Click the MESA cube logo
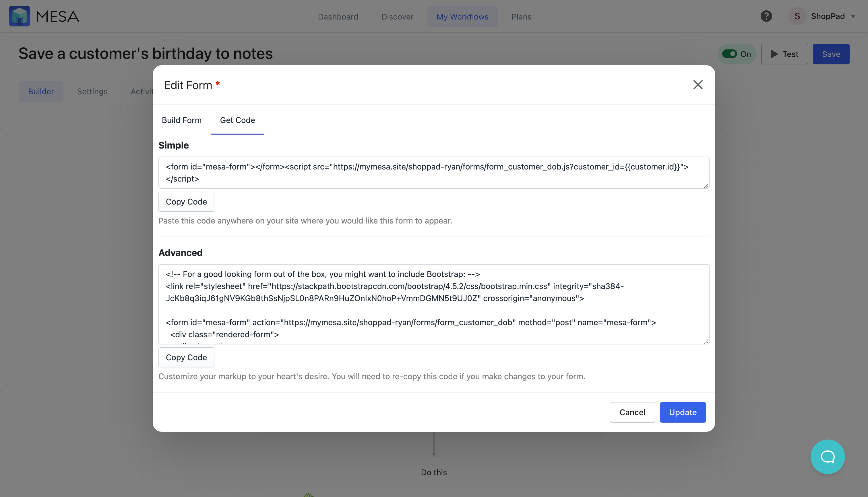This screenshot has width=868, height=497. click(20, 16)
